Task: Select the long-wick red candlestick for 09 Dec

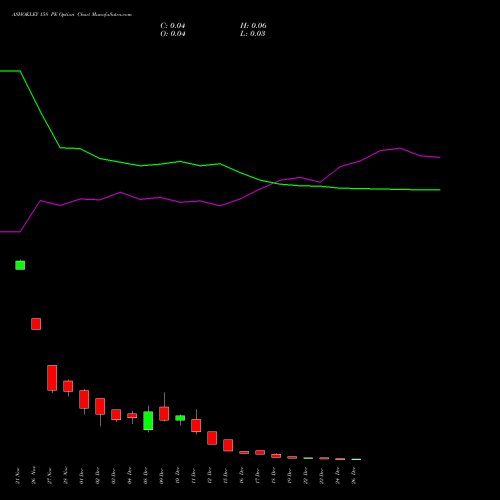Action: [164, 413]
